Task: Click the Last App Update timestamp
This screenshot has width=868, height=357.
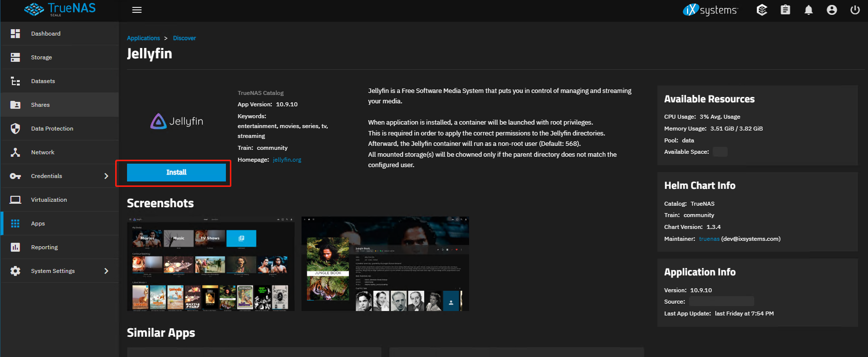Action: (744, 313)
